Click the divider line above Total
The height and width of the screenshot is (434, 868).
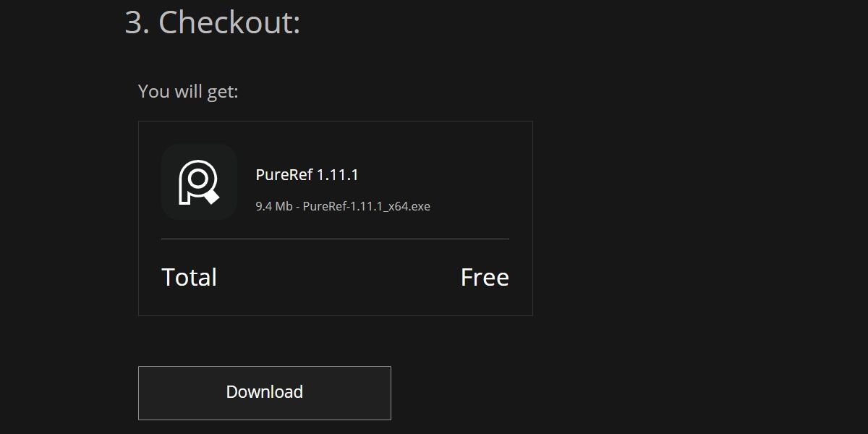[x=335, y=239]
